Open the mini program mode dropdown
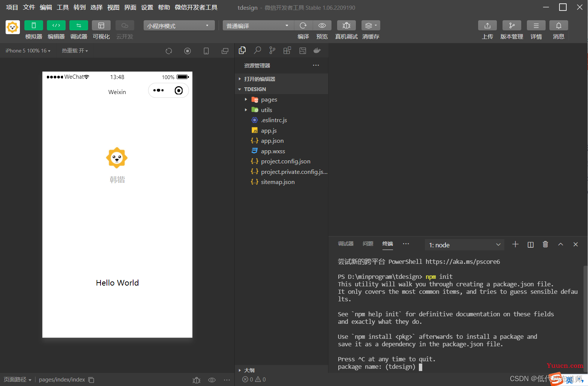Viewport: 588px width, 386px height. point(179,25)
